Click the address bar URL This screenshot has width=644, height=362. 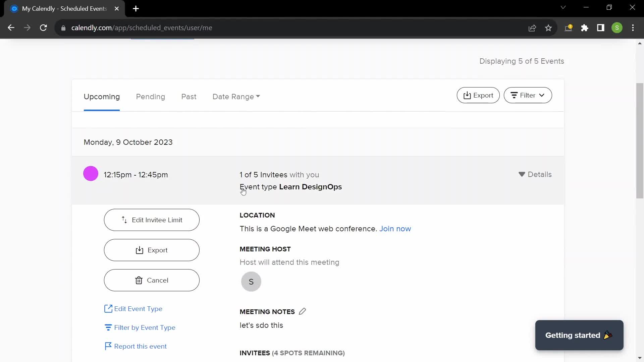[x=142, y=28]
